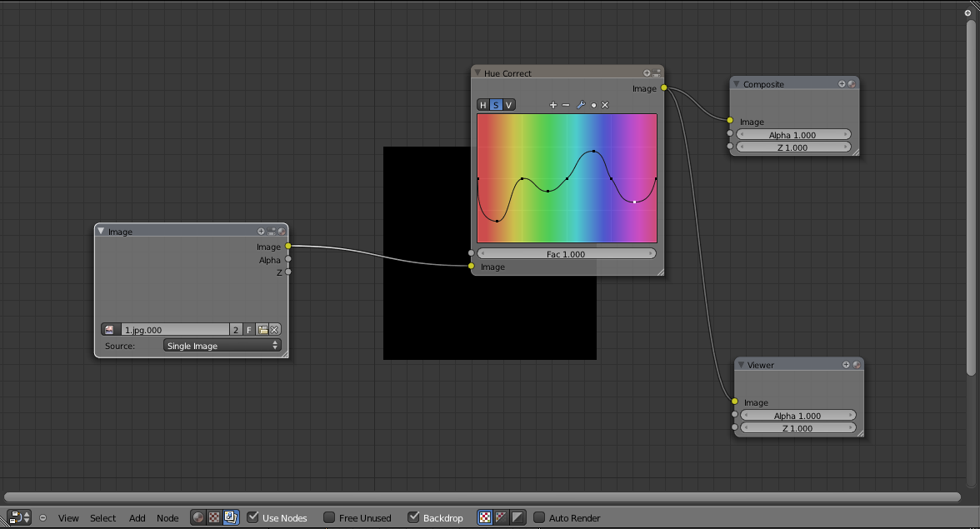This screenshot has height=529, width=980.
Task: Select color and alpha backdrop channel button
Action: [485, 517]
